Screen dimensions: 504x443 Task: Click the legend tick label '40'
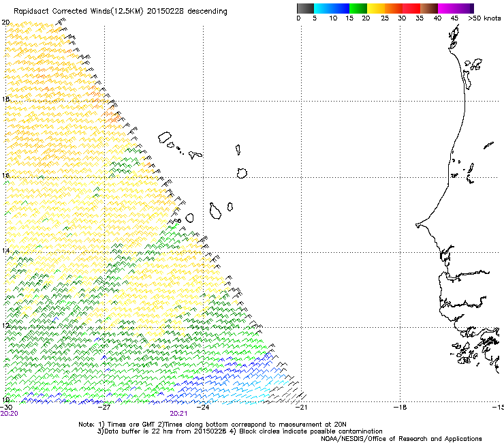(x=437, y=18)
